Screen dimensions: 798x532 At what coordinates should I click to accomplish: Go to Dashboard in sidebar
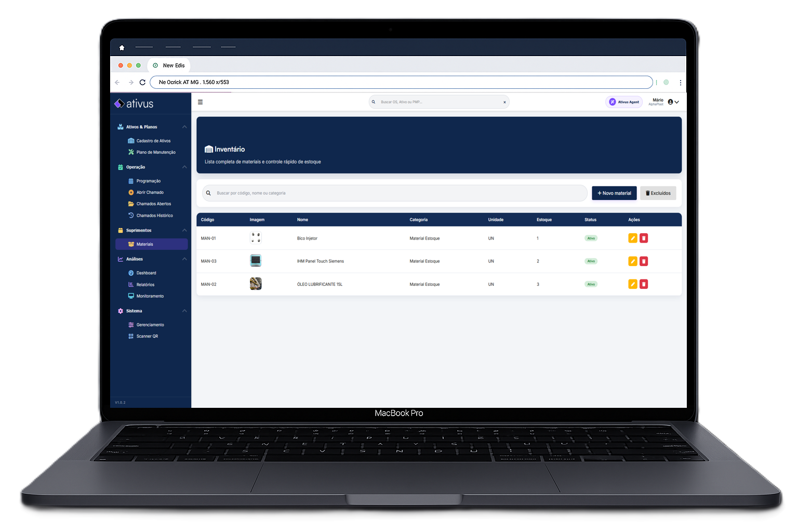[146, 273]
